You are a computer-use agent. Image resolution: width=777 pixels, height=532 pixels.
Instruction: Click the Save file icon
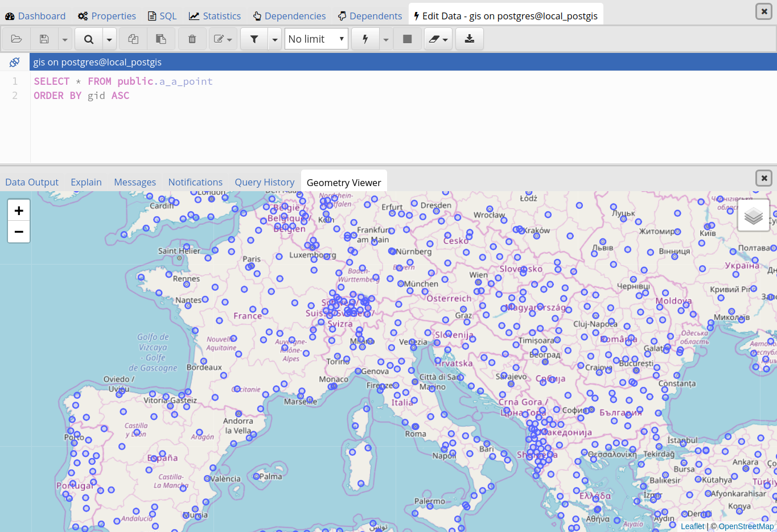click(x=44, y=39)
